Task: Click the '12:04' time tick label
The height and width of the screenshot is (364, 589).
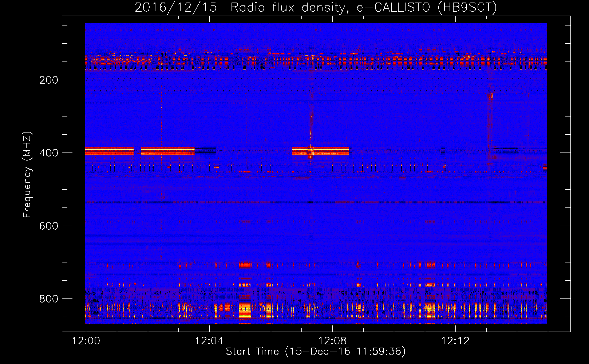Action: pyautogui.click(x=209, y=341)
